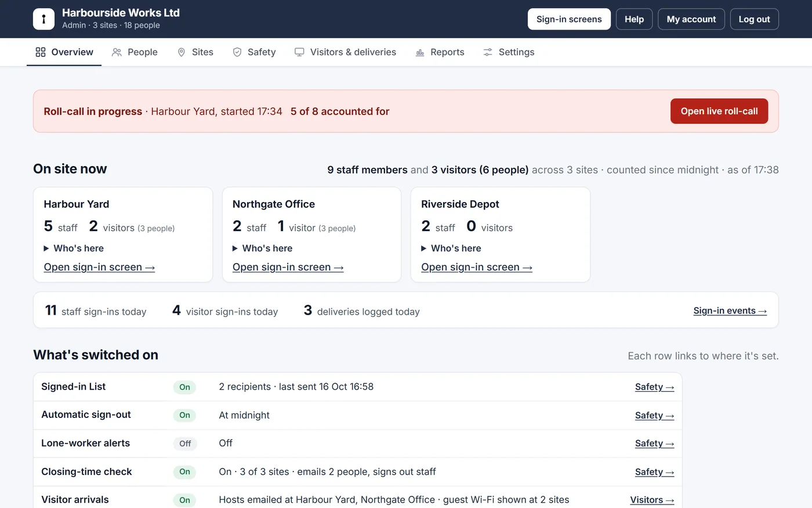
Task: Expand Who's here for Harbour Yard
Action: [x=74, y=248]
